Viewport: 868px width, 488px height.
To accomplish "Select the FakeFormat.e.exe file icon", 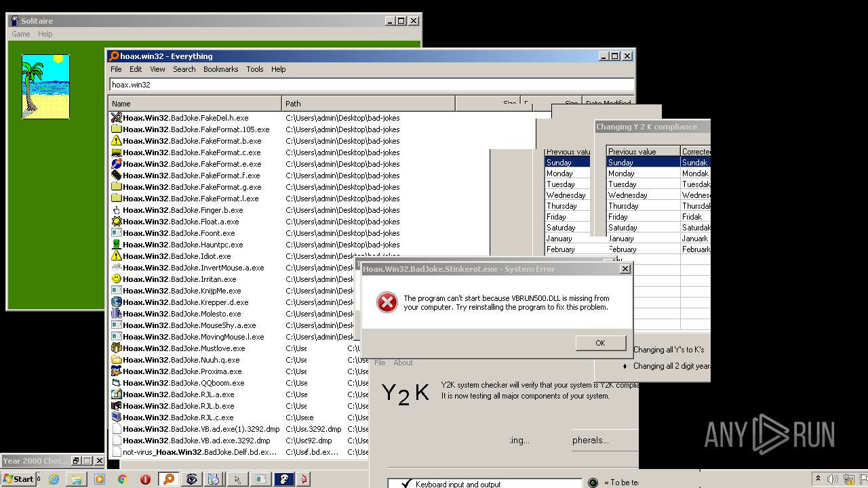I will tap(117, 164).
